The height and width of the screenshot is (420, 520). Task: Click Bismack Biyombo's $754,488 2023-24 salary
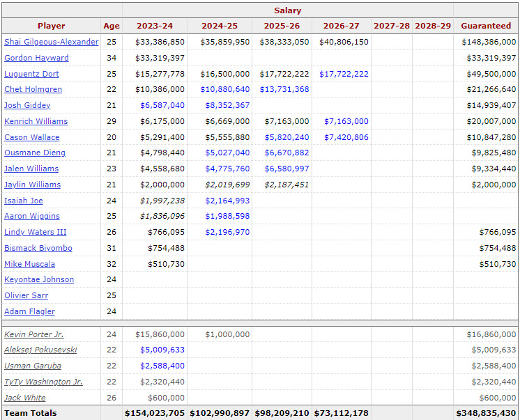pyautogui.click(x=166, y=248)
